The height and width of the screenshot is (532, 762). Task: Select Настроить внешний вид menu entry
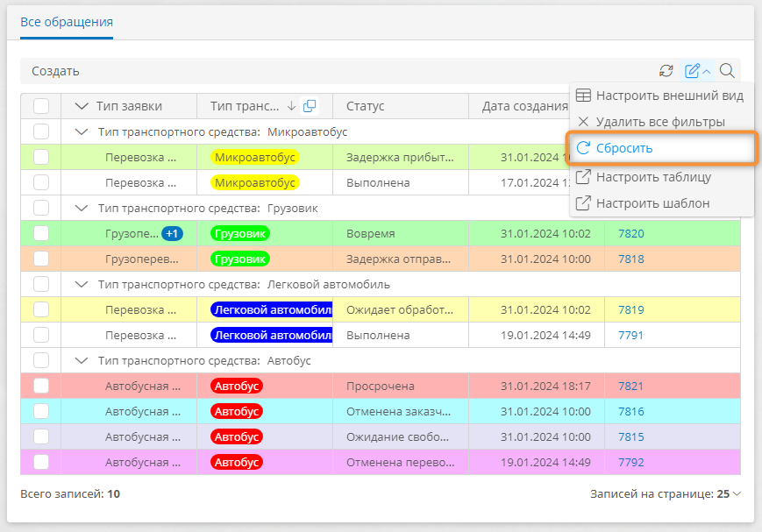pyautogui.click(x=660, y=96)
